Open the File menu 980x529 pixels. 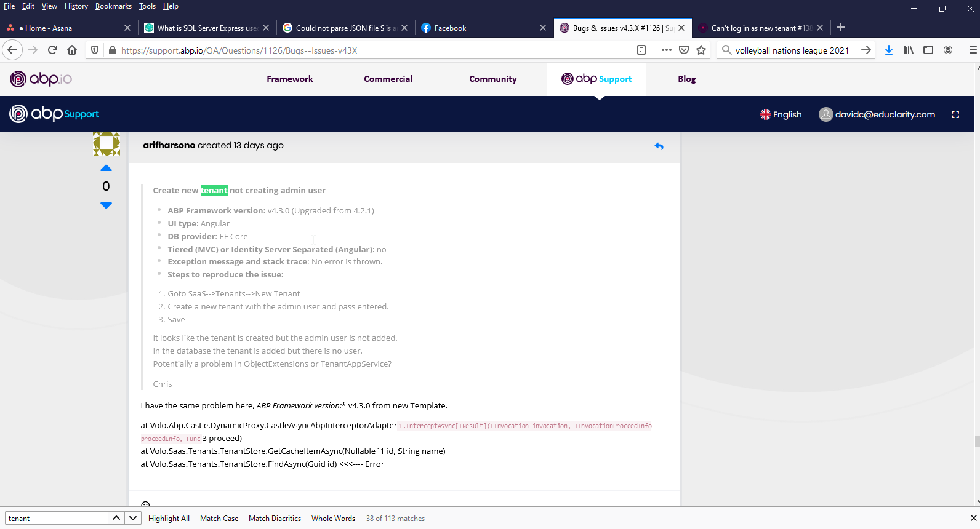pos(9,6)
